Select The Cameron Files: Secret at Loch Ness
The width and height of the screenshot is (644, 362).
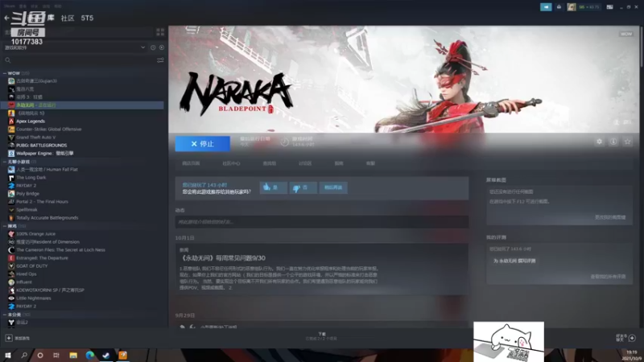tap(60, 250)
